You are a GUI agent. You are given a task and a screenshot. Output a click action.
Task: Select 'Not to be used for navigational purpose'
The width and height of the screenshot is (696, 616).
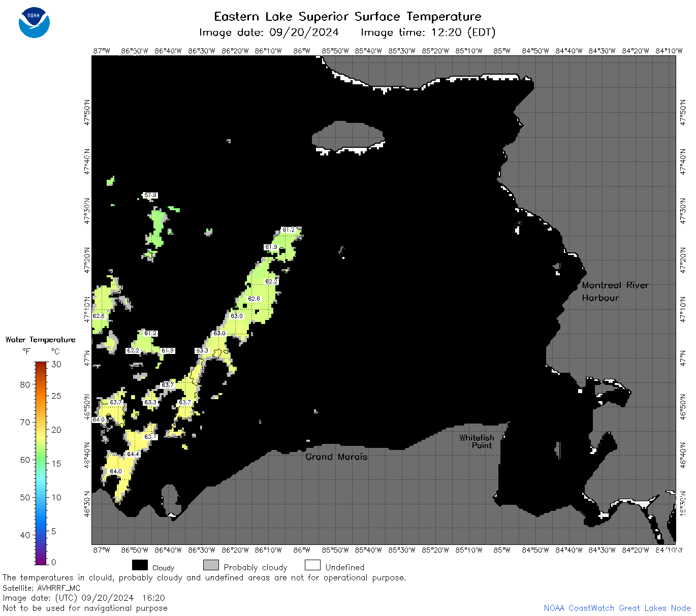click(85, 608)
